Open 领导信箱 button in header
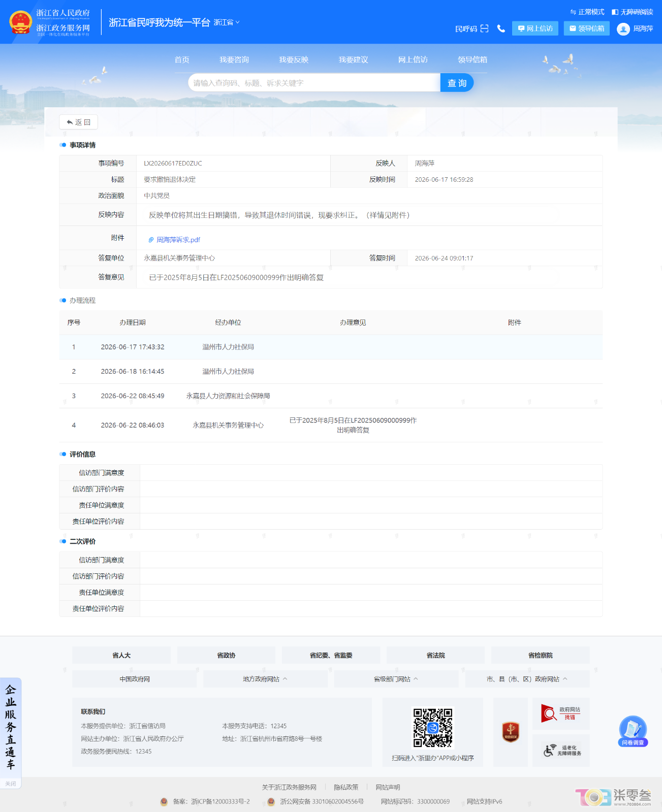 [x=586, y=28]
